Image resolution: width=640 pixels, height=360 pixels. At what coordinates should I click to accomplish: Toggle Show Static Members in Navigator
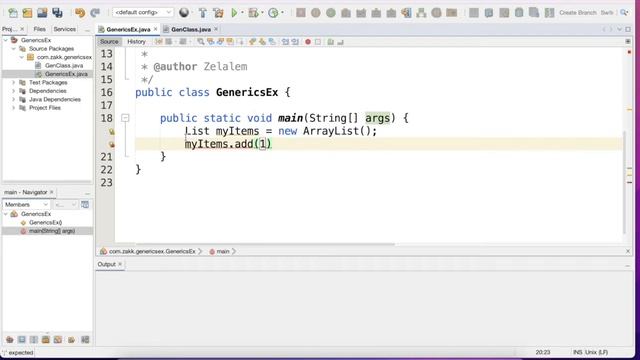34,340
